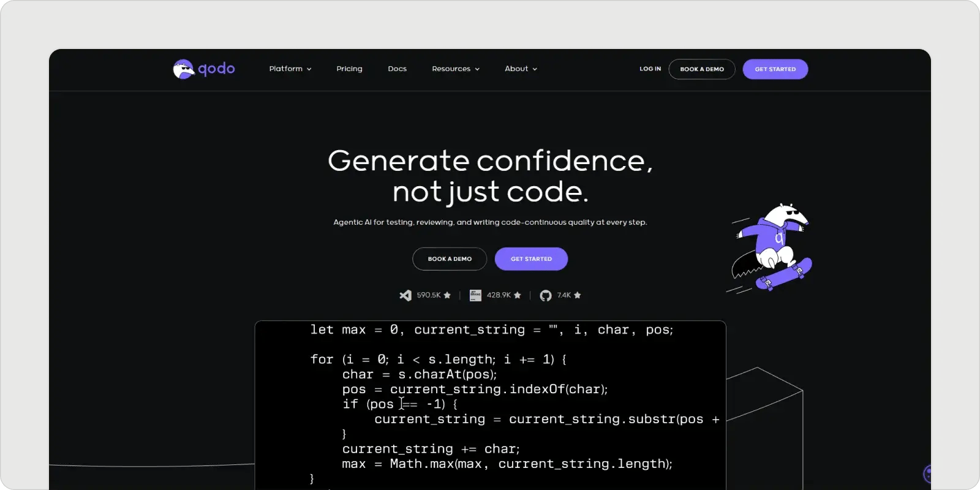Click the LOG IN link
The width and height of the screenshot is (980, 490).
[650, 69]
